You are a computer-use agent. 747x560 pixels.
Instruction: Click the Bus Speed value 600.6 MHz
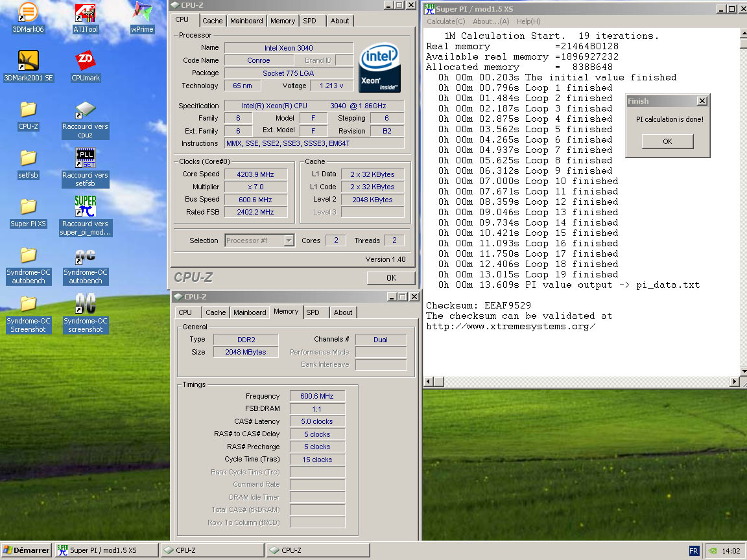[x=255, y=200]
